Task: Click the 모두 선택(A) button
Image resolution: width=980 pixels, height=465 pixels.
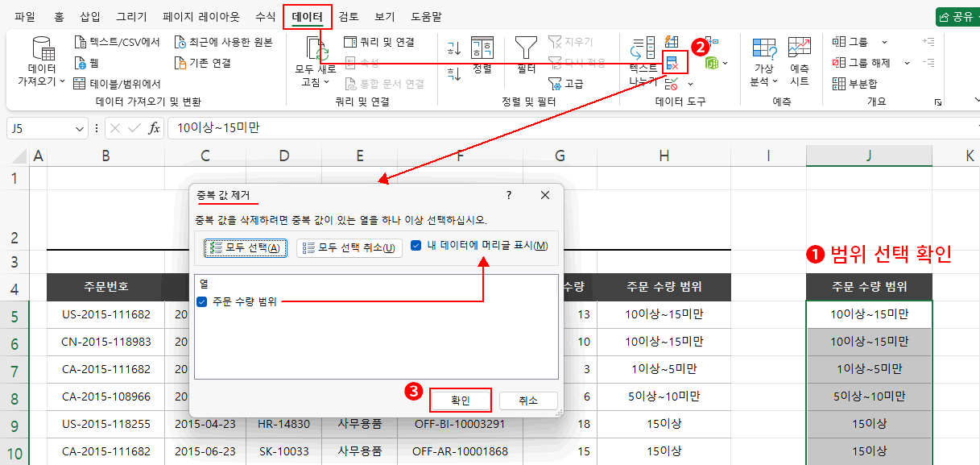Action: (x=245, y=247)
